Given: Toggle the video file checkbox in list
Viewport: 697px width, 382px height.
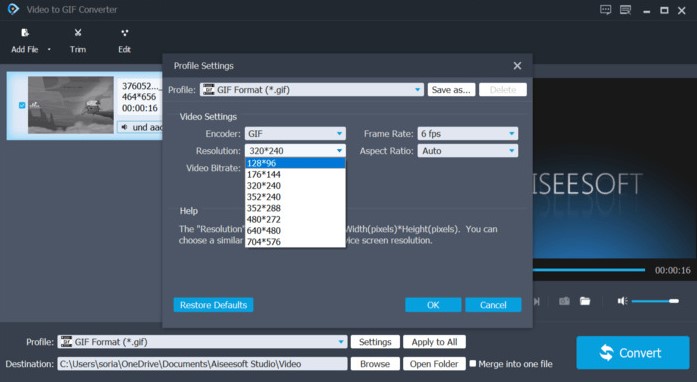Looking at the screenshot, I should tap(22, 105).
